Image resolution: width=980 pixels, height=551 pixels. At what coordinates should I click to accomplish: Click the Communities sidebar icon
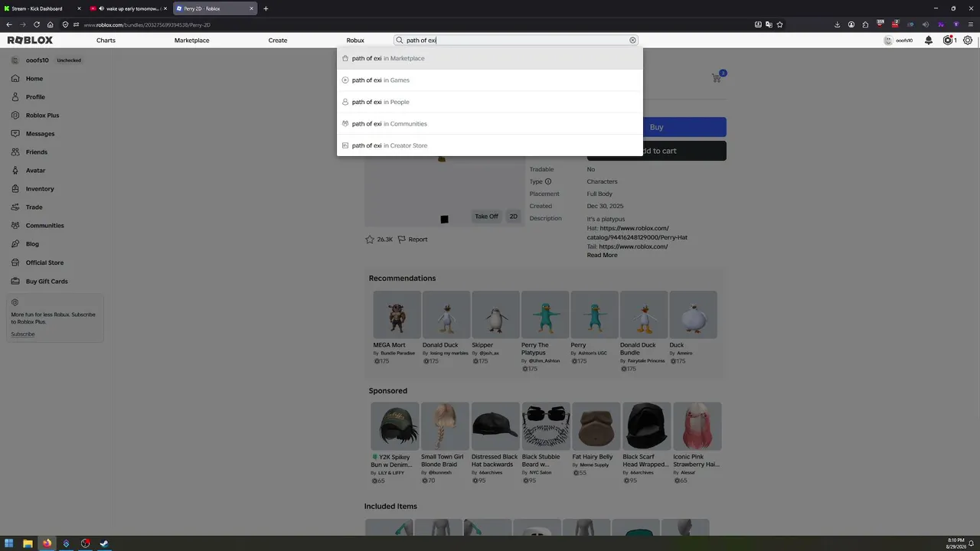pyautogui.click(x=15, y=225)
